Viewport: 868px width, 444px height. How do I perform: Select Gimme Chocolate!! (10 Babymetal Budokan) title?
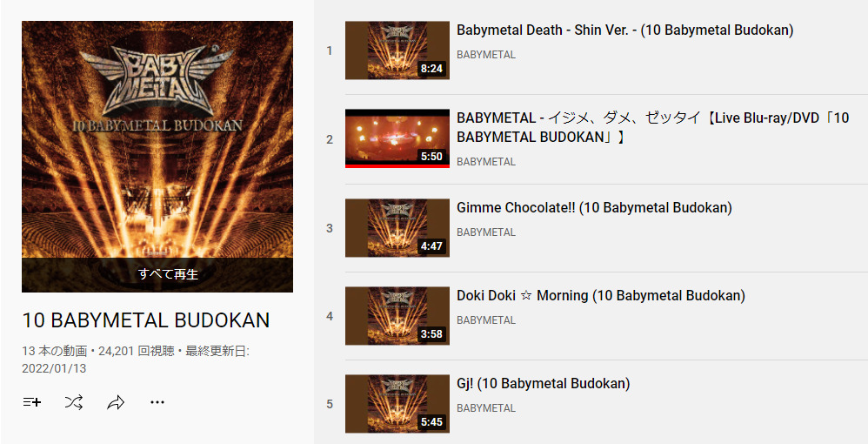pos(594,208)
